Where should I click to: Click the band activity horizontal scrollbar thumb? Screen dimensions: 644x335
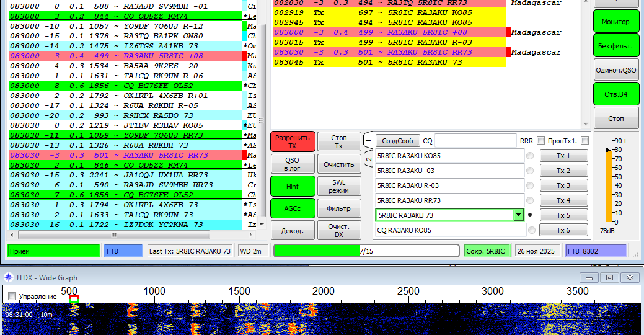pos(114,234)
